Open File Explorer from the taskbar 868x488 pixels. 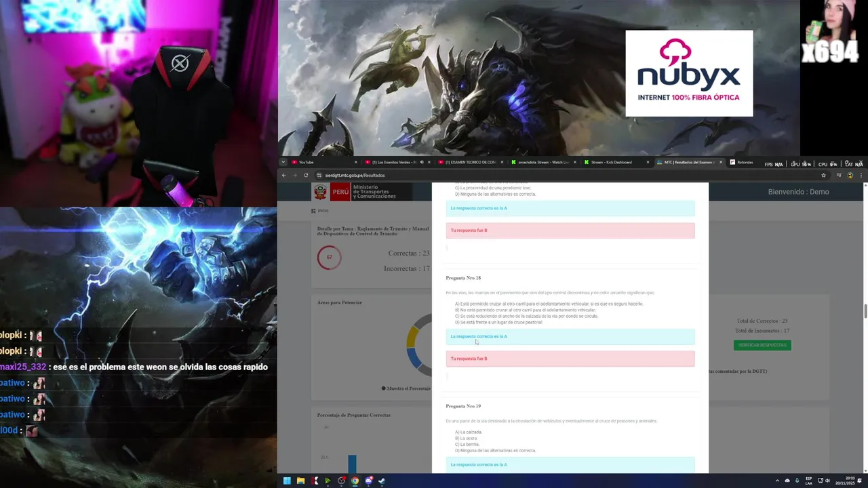[x=300, y=481]
